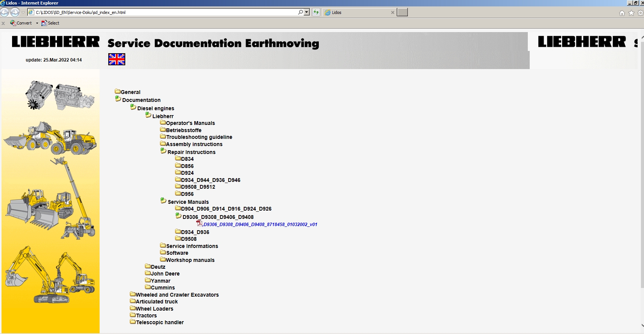This screenshot has width=644, height=334.
Task: Open Service Informations folder
Action: tap(189, 246)
